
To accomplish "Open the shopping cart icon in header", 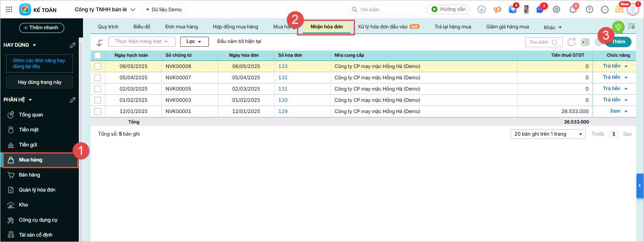I will point(512,9).
